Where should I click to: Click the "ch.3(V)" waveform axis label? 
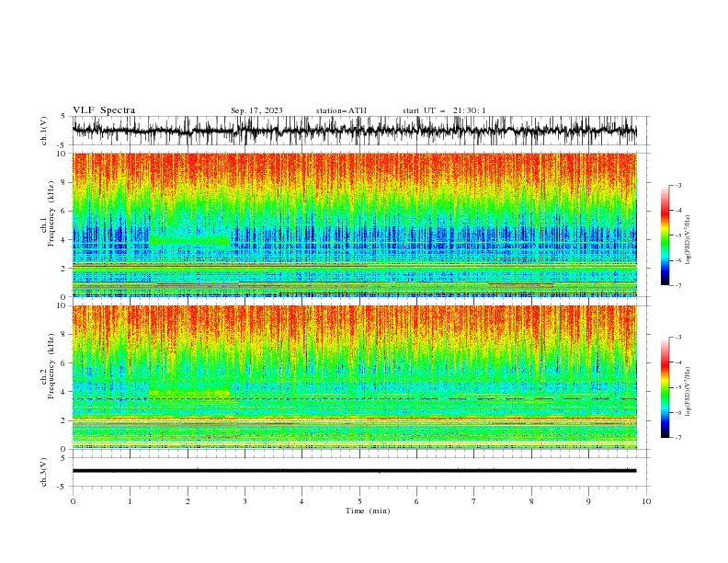pos(44,472)
